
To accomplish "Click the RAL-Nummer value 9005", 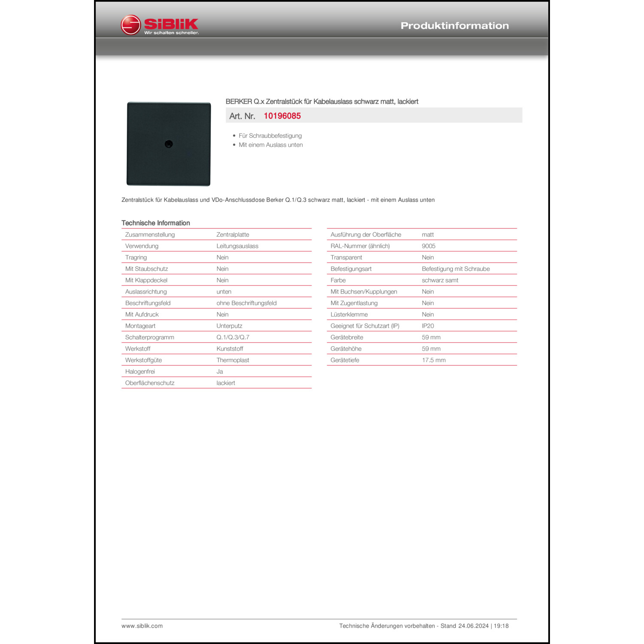I will pyautogui.click(x=428, y=246).
